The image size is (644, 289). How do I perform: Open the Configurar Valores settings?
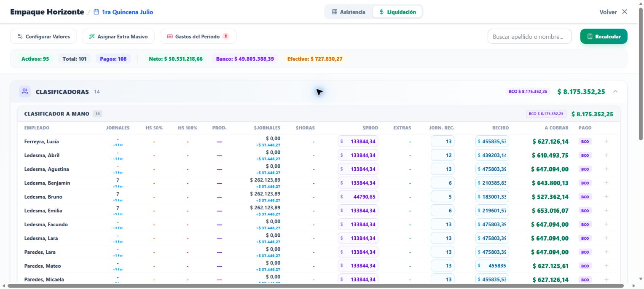tap(43, 37)
